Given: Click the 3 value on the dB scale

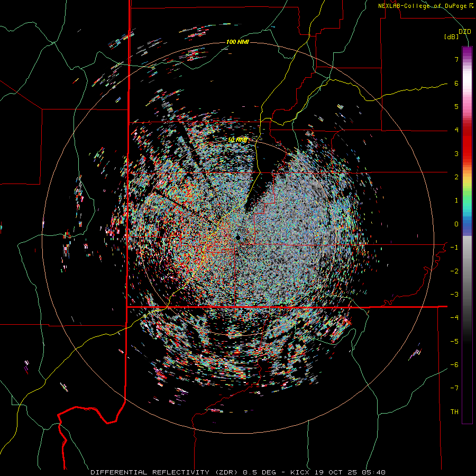Looking at the screenshot, I should (x=456, y=153).
